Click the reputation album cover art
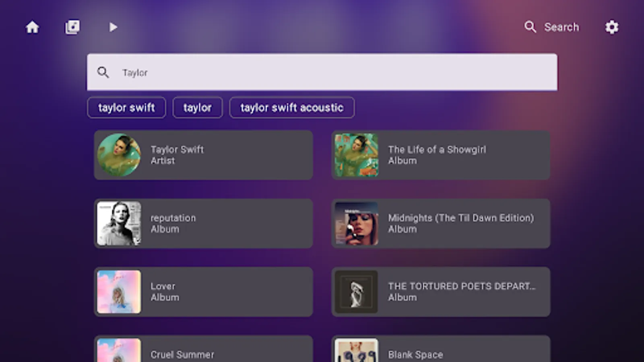644x362 pixels. click(x=119, y=223)
